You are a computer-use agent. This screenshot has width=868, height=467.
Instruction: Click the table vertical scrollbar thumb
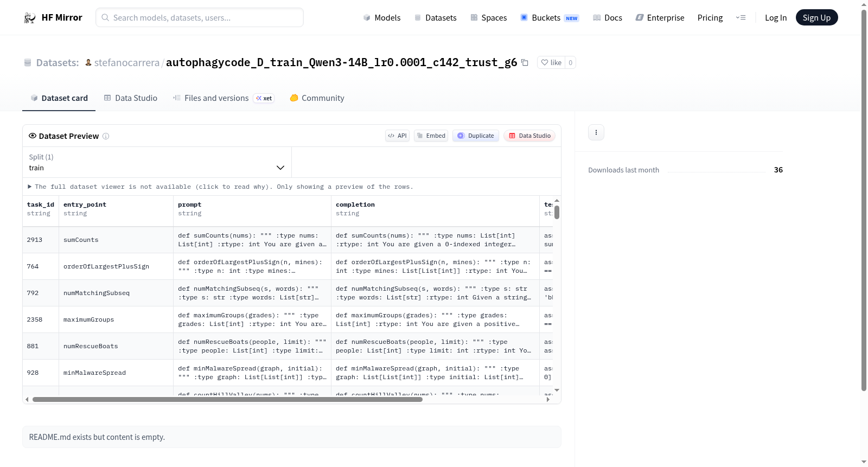click(557, 212)
